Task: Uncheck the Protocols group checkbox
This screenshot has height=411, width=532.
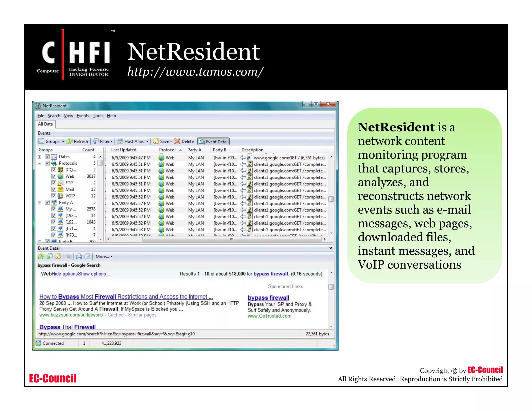Action: coord(47,163)
